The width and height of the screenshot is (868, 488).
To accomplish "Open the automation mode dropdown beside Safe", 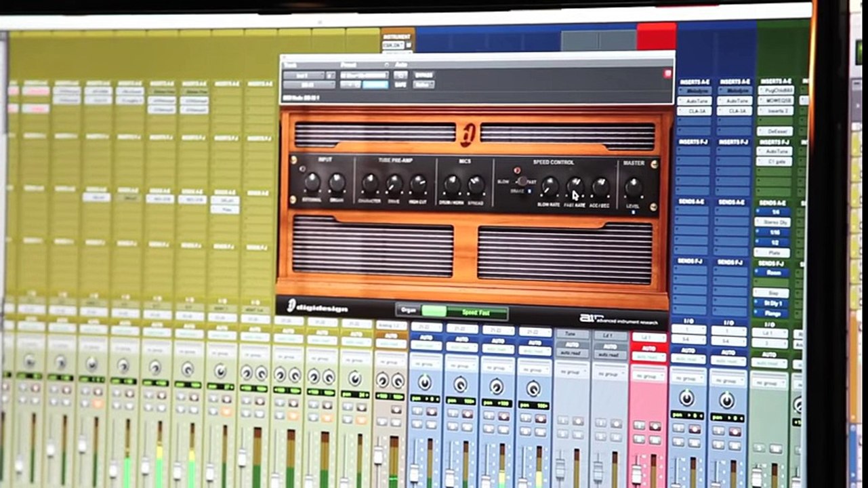I will click(423, 85).
